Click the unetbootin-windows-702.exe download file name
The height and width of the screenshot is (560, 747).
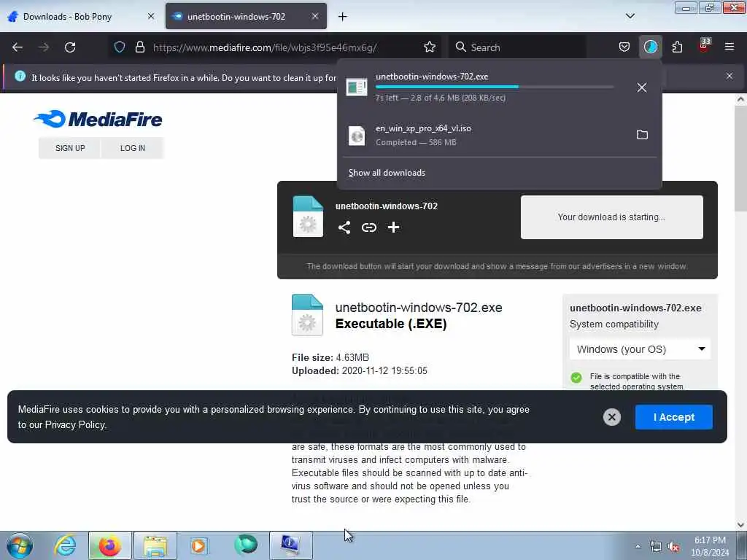(432, 77)
